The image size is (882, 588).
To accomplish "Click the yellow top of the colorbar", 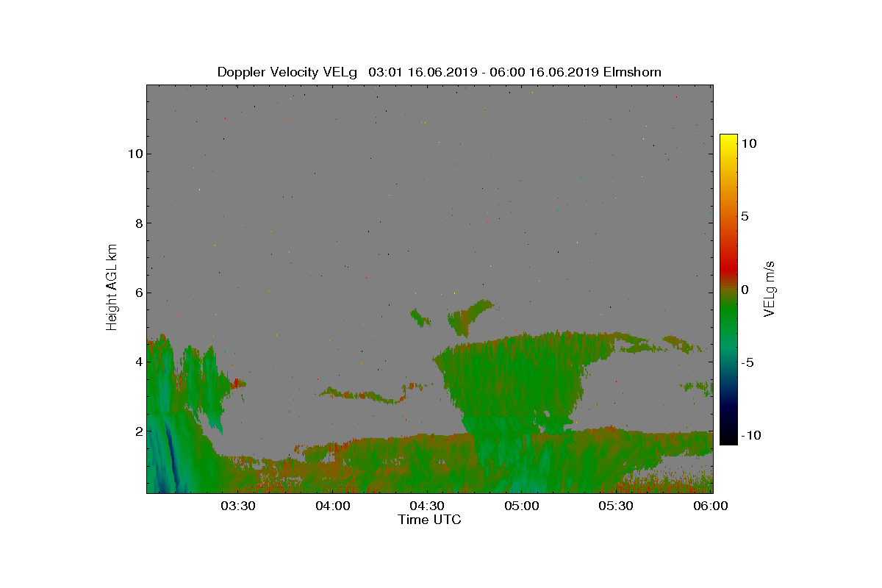I will point(728,140).
